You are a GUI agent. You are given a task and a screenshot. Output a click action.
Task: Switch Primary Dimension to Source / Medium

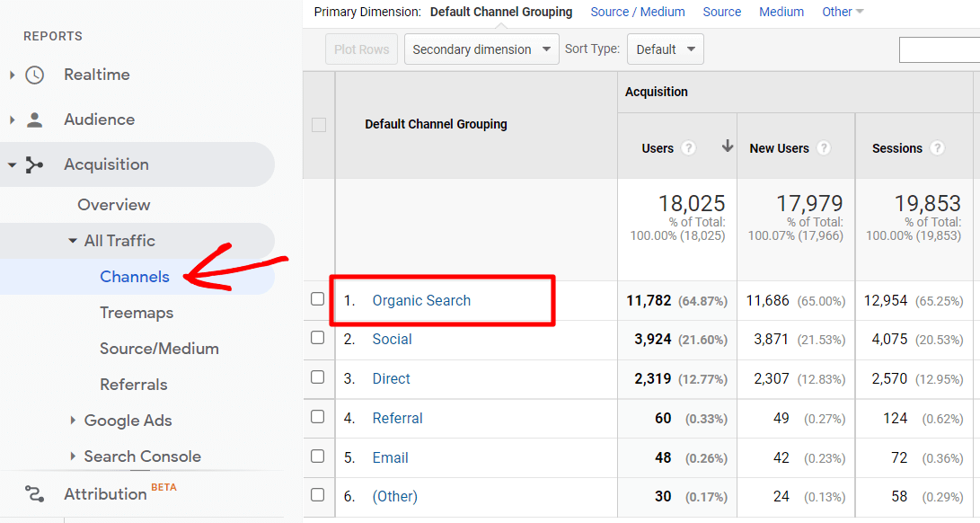click(638, 12)
